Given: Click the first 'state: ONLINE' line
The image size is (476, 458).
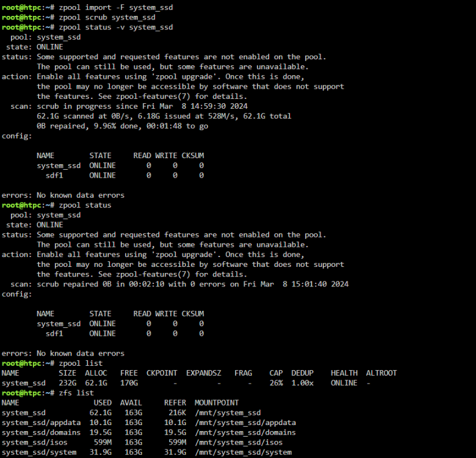Looking at the screenshot, I should point(35,47).
